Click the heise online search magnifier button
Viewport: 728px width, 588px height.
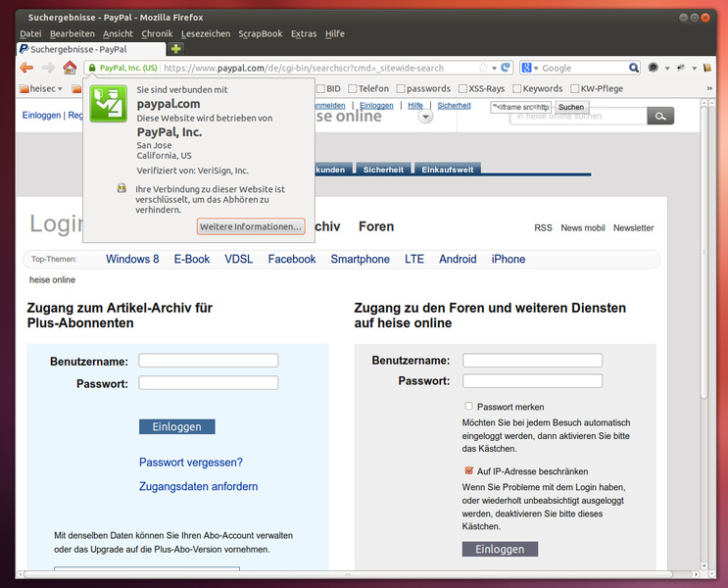click(x=660, y=116)
